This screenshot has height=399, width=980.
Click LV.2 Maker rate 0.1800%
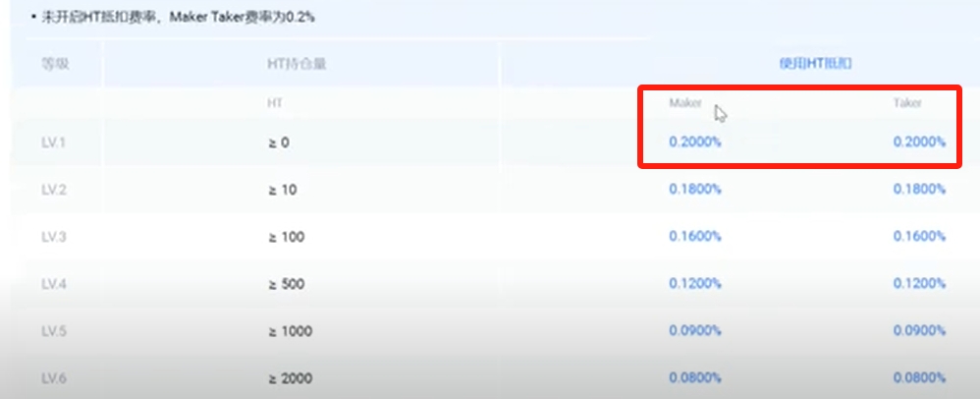point(695,189)
